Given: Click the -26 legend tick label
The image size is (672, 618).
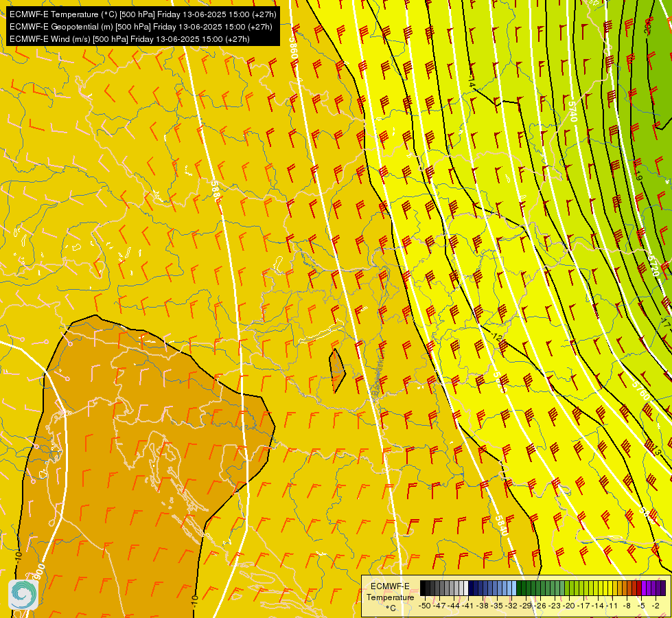Looking at the screenshot, I should click(x=540, y=606).
